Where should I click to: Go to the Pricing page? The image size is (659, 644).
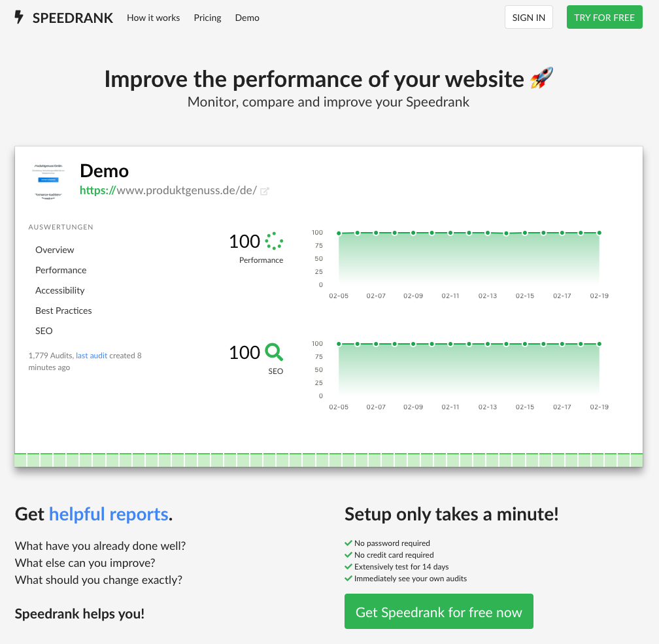[207, 18]
